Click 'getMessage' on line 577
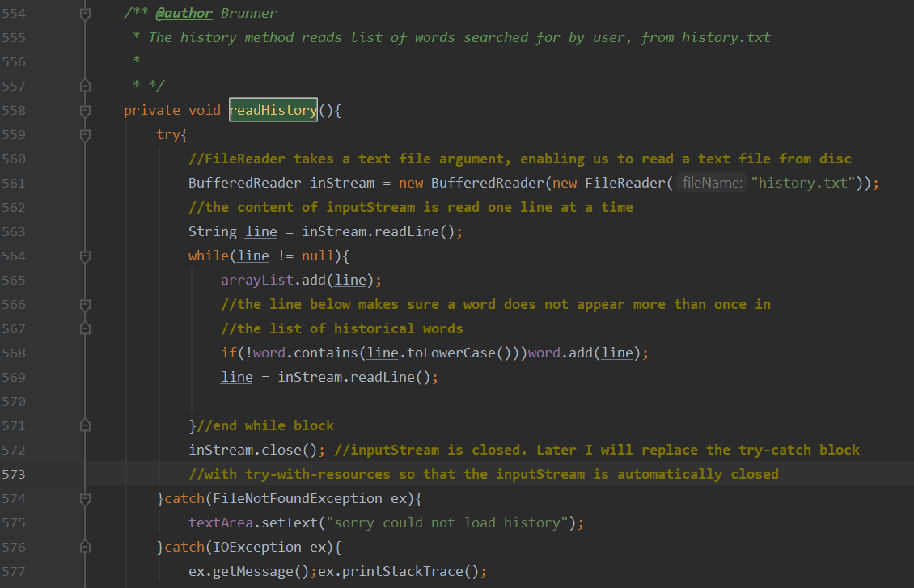This screenshot has height=588, width=914. [253, 572]
